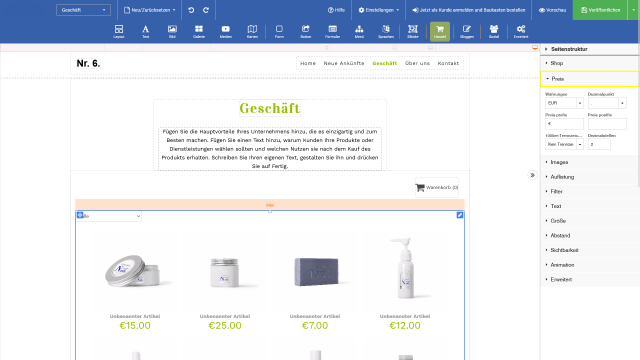
Task: Click the Geschäft page heading text
Action: (269, 108)
